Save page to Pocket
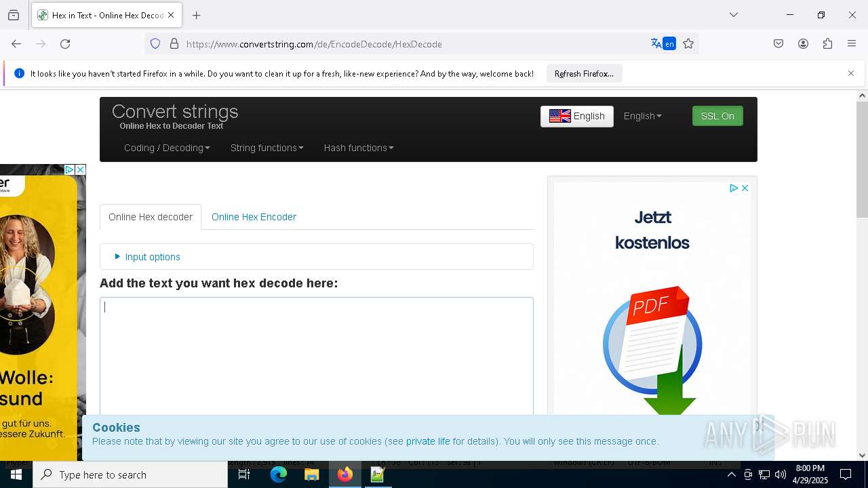This screenshot has width=868, height=488. [778, 44]
